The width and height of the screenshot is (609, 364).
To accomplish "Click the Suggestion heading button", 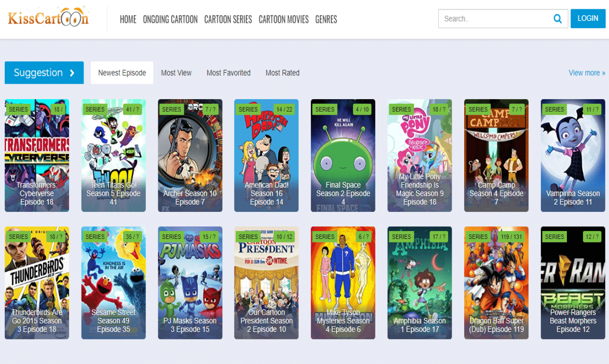I will pos(44,73).
